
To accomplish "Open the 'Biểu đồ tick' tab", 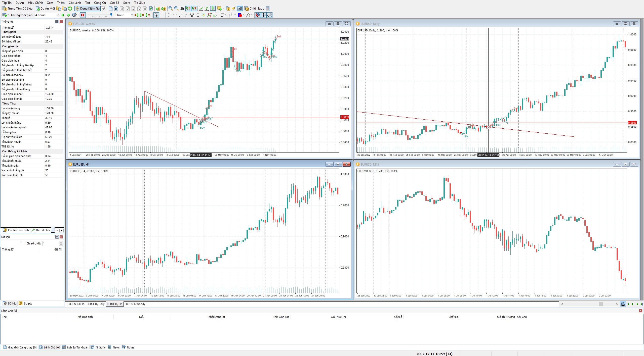I will (x=41, y=230).
